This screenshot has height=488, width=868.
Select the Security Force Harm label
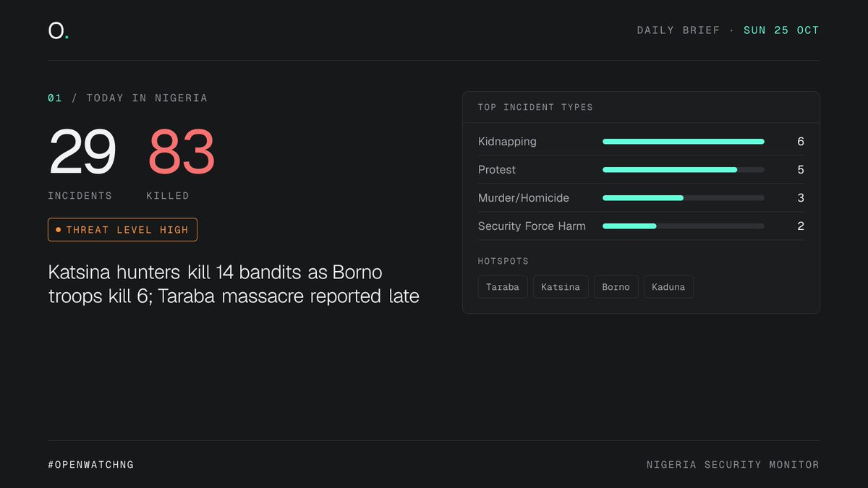(532, 226)
